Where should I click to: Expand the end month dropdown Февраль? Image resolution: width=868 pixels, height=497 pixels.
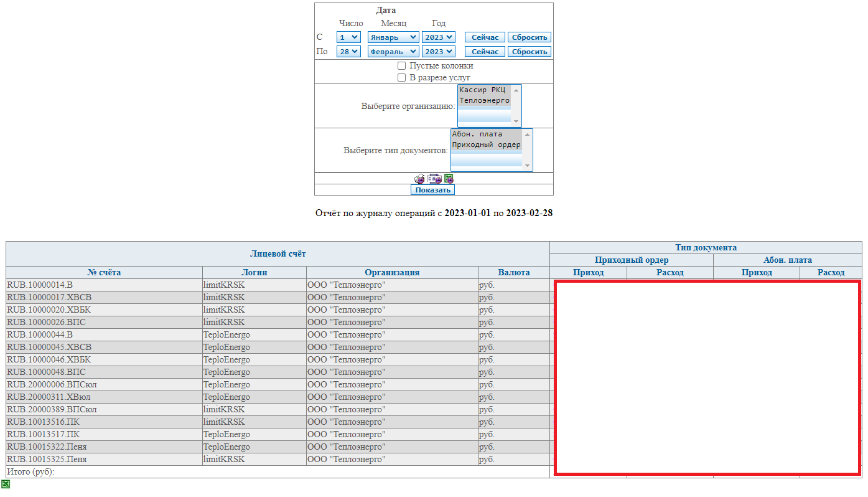[x=393, y=52]
